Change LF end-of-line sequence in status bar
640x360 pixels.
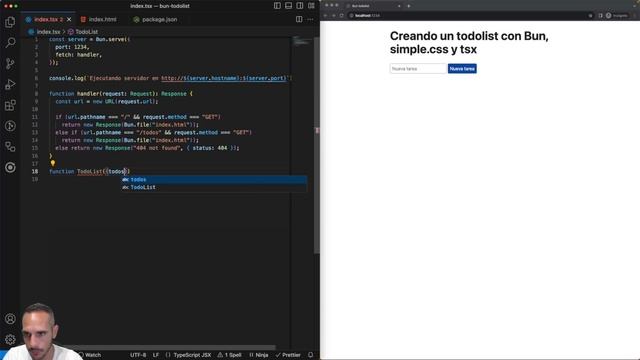[x=156, y=355]
